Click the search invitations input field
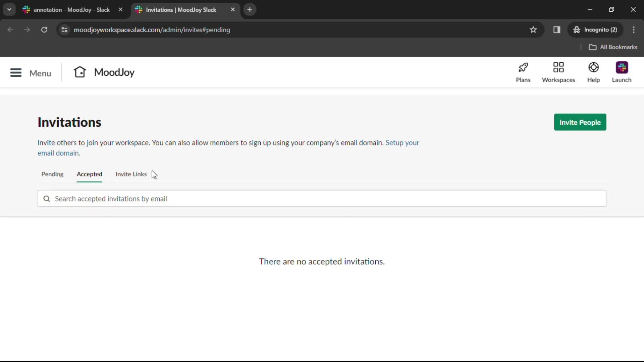Screen dimensions: 644x362 (322, 198)
